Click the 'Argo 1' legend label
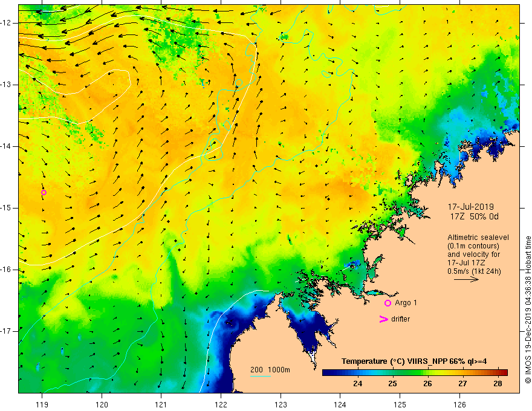The width and height of the screenshot is (532, 411). (x=406, y=303)
